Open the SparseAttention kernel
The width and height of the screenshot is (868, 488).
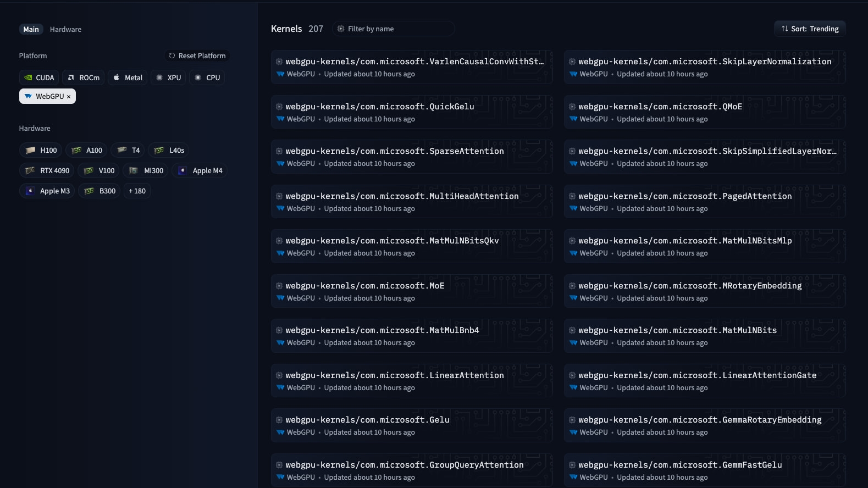(x=412, y=157)
